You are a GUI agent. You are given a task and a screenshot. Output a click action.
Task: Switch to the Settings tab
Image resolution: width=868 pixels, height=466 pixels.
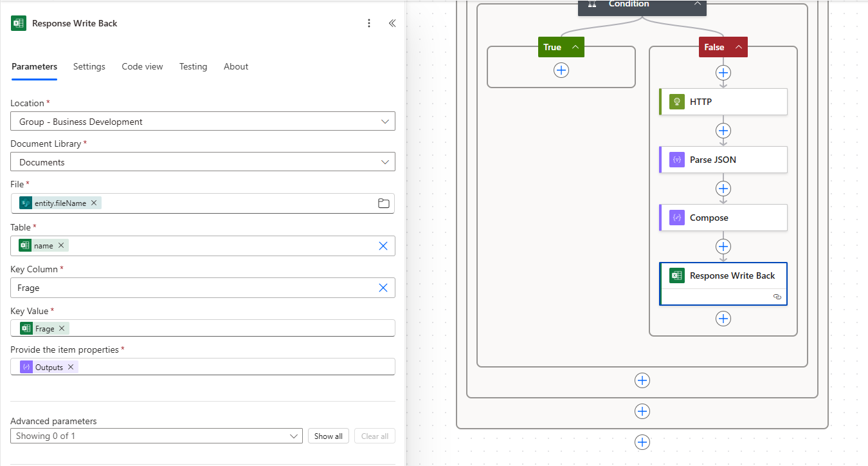[89, 66]
